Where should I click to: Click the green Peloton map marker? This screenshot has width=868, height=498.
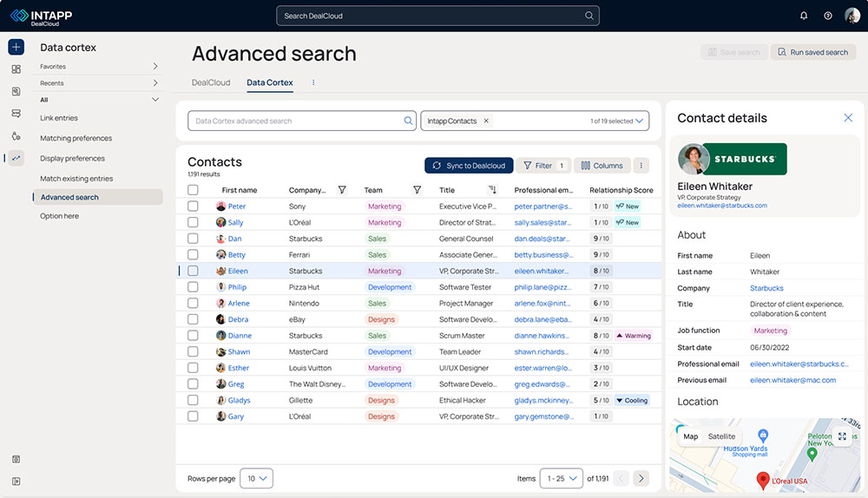[812, 455]
